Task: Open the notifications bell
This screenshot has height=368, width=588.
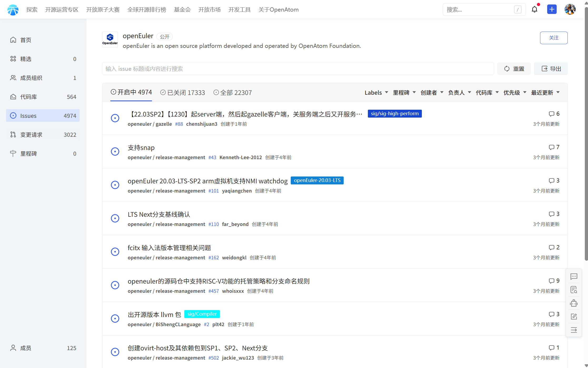Action: pyautogui.click(x=535, y=9)
